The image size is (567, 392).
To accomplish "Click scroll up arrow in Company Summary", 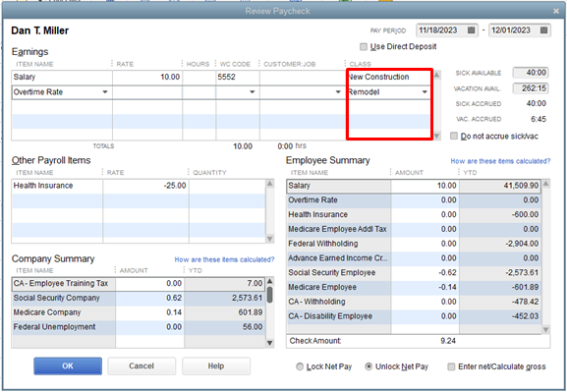I will (x=270, y=281).
